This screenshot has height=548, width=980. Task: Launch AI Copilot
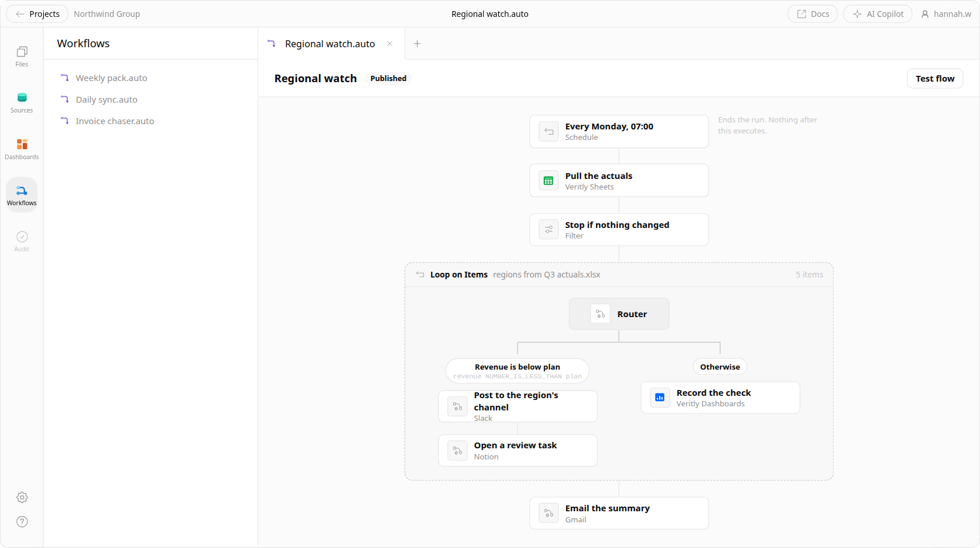pos(877,14)
